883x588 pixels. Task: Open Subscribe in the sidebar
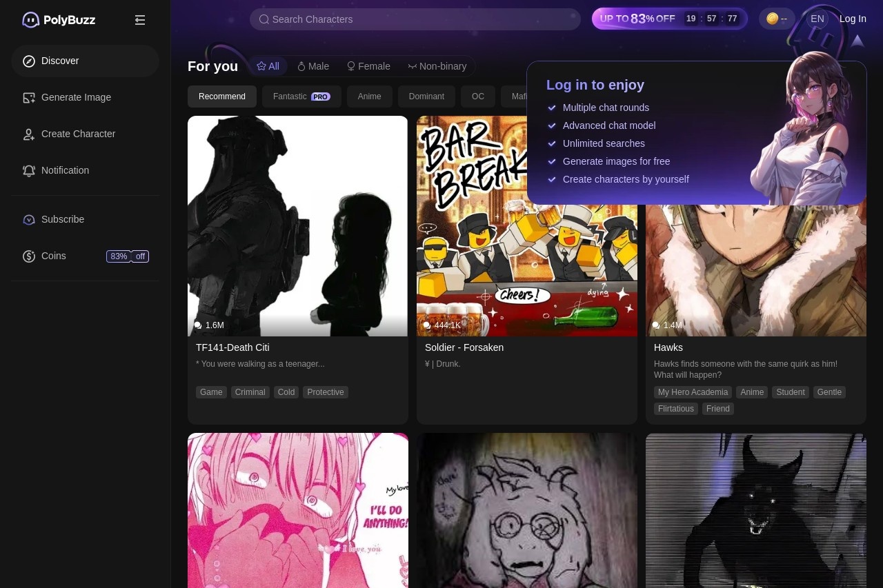click(86, 219)
